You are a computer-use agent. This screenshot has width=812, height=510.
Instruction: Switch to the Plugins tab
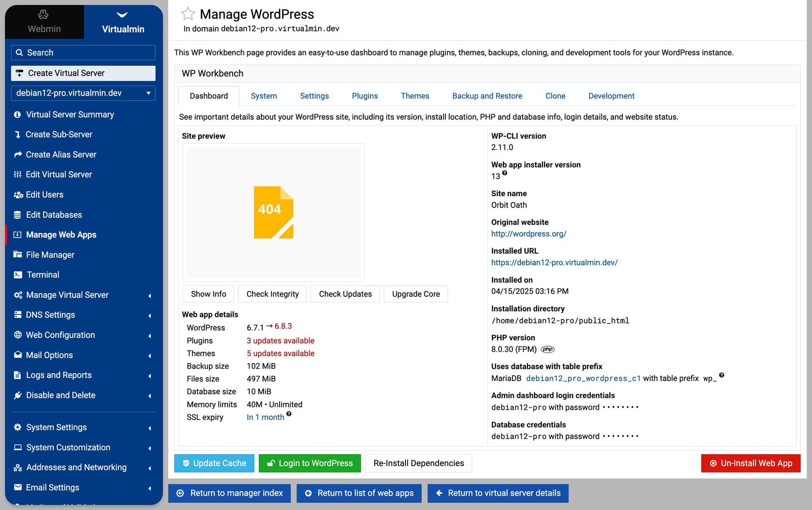point(365,96)
